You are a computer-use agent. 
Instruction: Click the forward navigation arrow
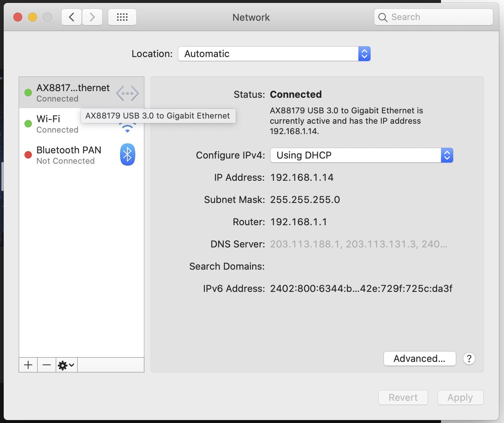[92, 17]
